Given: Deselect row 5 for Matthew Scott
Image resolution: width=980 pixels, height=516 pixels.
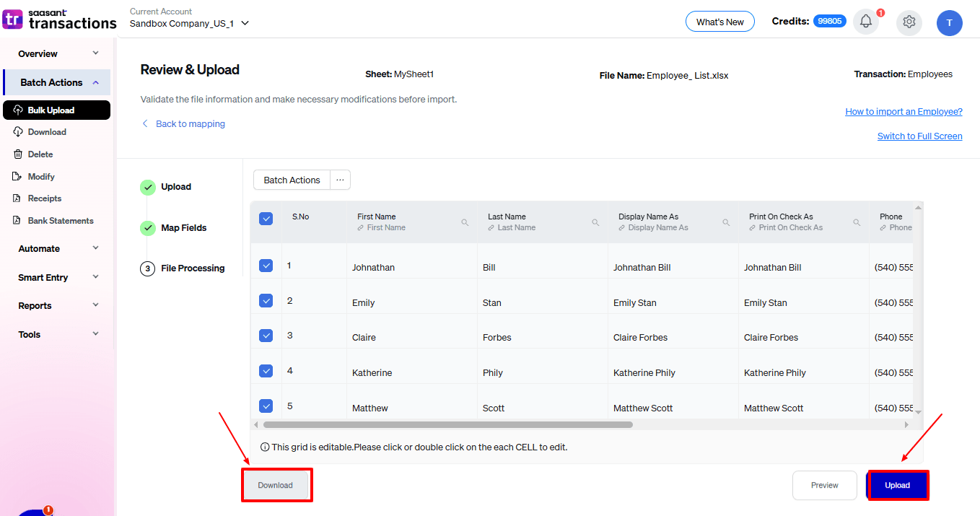Looking at the screenshot, I should [266, 406].
